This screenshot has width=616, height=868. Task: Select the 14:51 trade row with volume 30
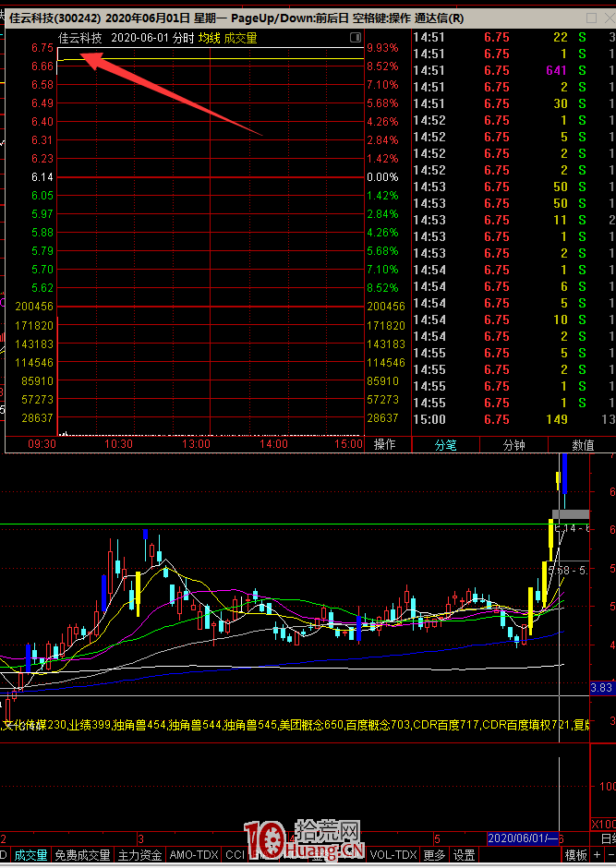click(513, 103)
